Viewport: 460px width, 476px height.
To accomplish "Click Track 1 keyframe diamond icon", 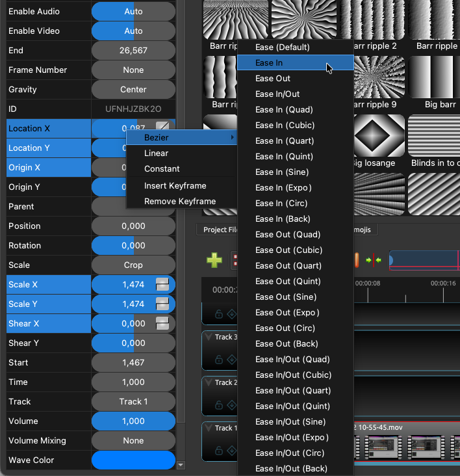I will [x=232, y=449].
